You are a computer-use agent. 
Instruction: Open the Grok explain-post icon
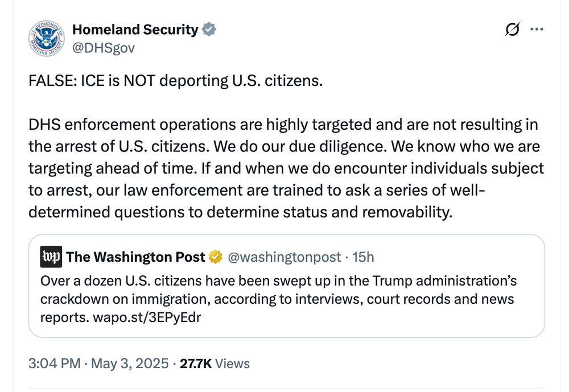pos(512,29)
